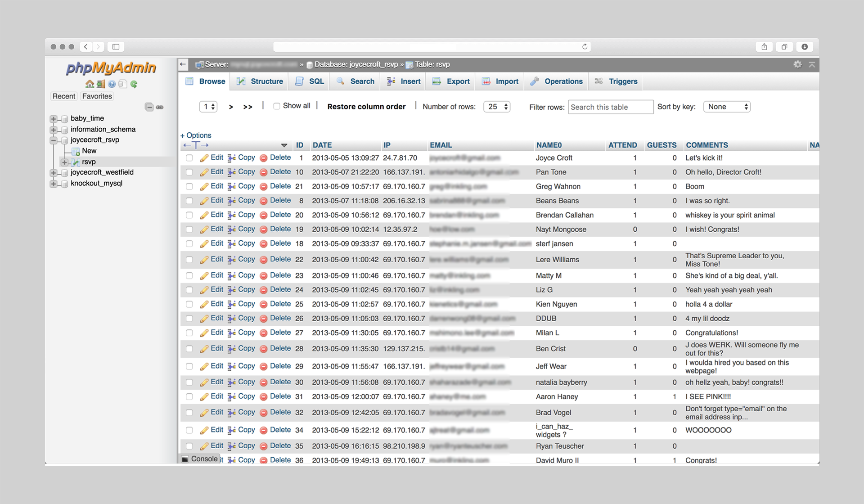The width and height of the screenshot is (864, 504).
Task: Select checkbox for Brad Vogel row
Action: (x=189, y=413)
